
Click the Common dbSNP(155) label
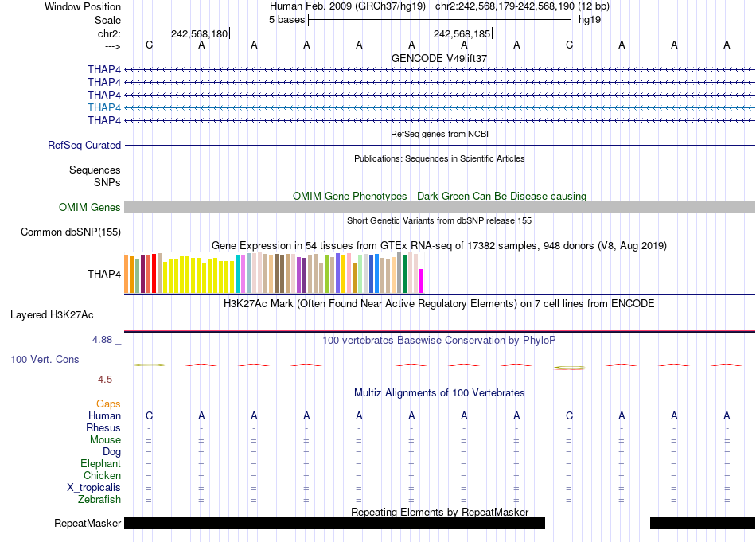[x=71, y=232]
